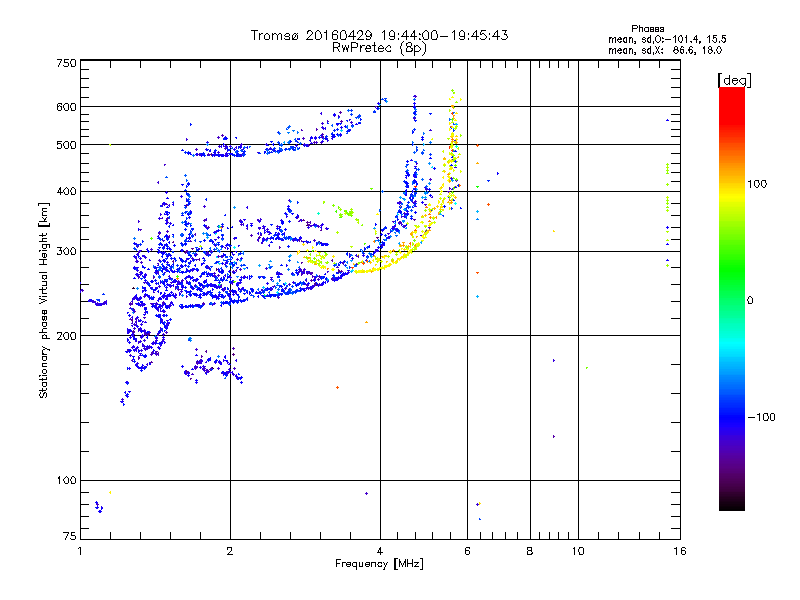Click the "[deg]" colorbar unit label
Screen dimensions: 800x600
[734, 80]
